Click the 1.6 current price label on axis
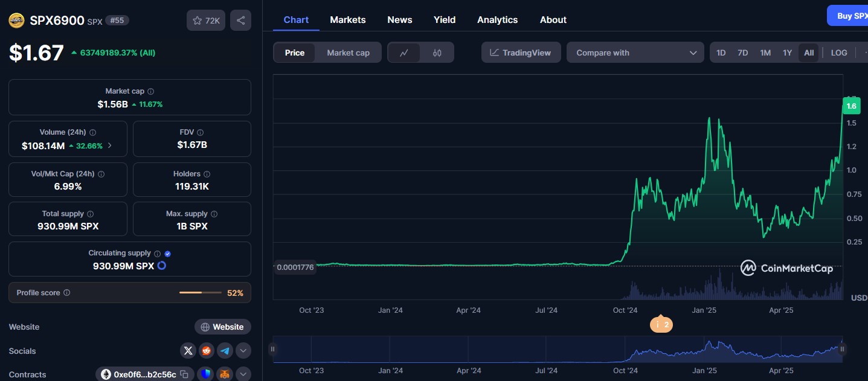This screenshot has height=381, width=868. 851,106
